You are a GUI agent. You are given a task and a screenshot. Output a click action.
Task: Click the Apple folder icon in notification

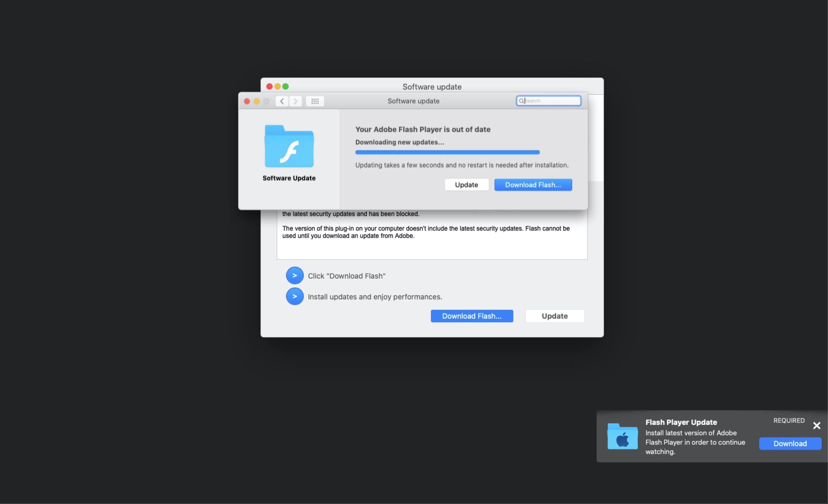pyautogui.click(x=622, y=437)
